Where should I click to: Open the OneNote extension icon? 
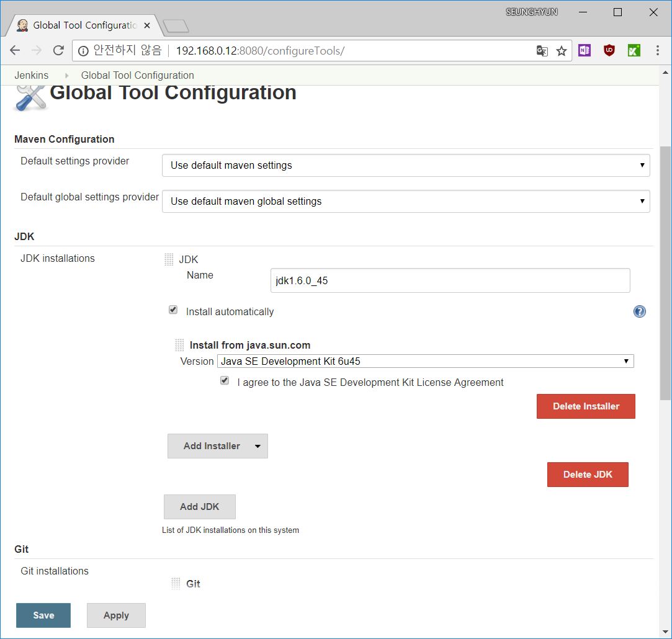pyautogui.click(x=585, y=50)
